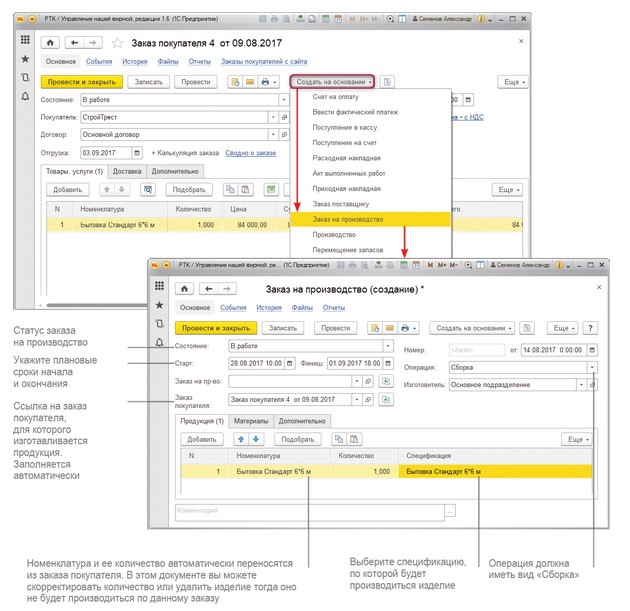Viewport: 630px width, 611px height.
Task: Choose Заказ на производство from menu
Action: (370, 219)
